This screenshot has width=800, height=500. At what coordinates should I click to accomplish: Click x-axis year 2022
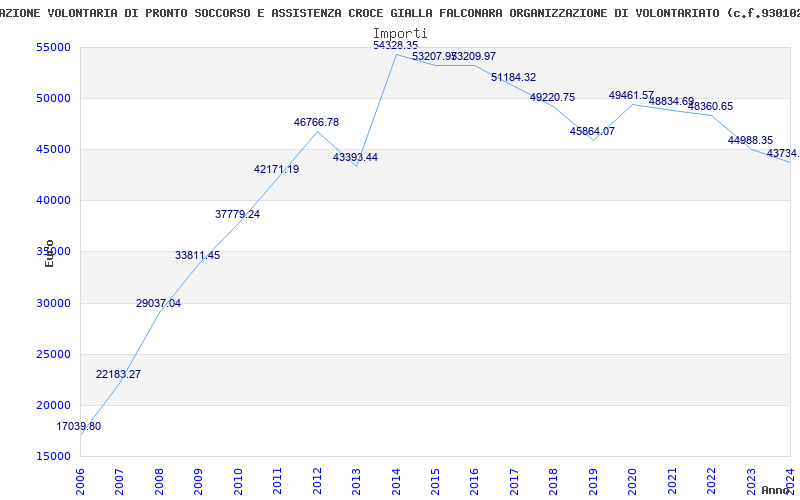[712, 481]
